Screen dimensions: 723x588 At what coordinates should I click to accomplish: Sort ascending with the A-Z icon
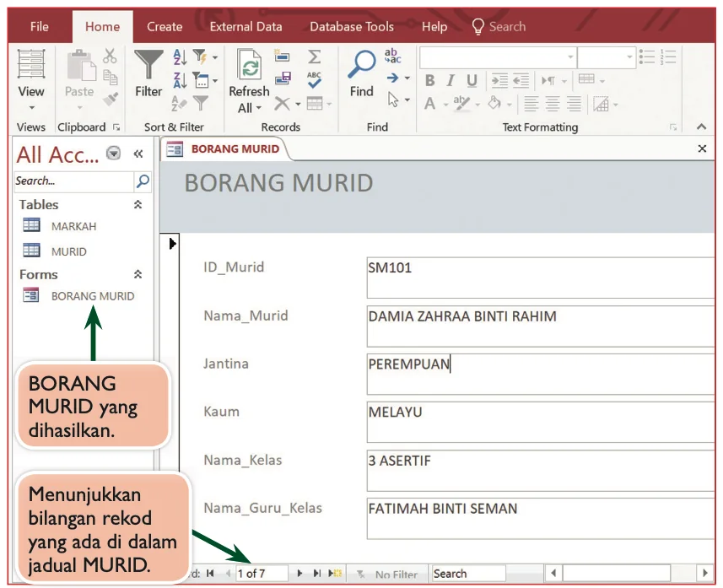point(180,57)
